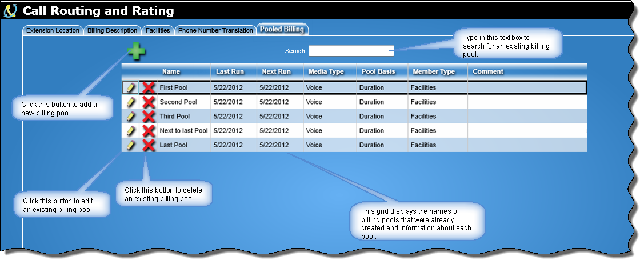The image size is (644, 264).
Task: Click the application logo in title bar
Action: click(10, 11)
